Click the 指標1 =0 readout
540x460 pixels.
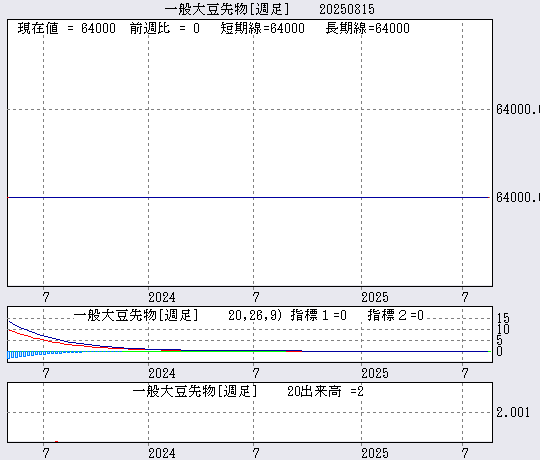click(x=319, y=315)
